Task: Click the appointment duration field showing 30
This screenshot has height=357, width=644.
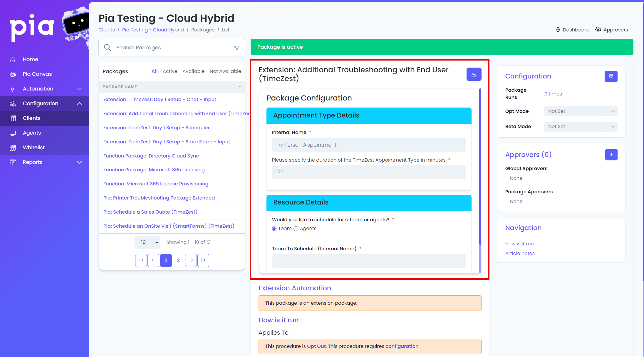Action: (x=369, y=172)
